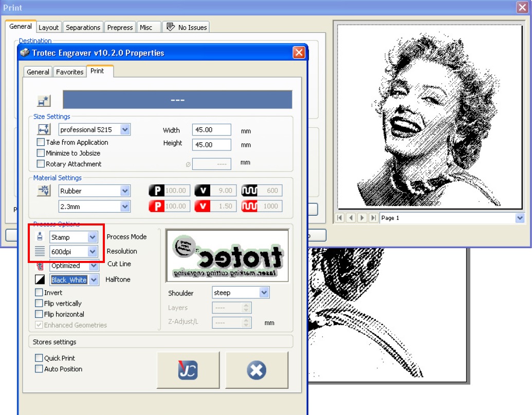This screenshot has width=532, height=415.
Task: Click the favorites star save icon
Action: pos(44,101)
